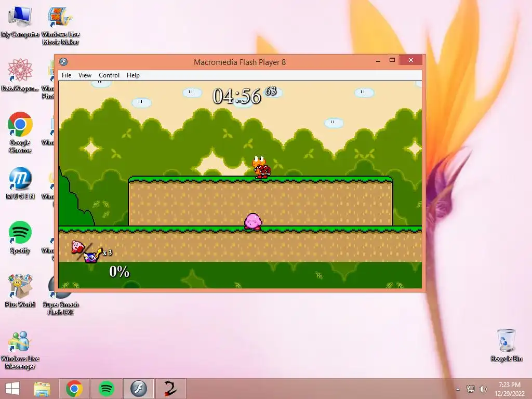Viewport: 532px width, 399px height.
Task: Open the Control menu in Flash Player
Action: point(109,75)
